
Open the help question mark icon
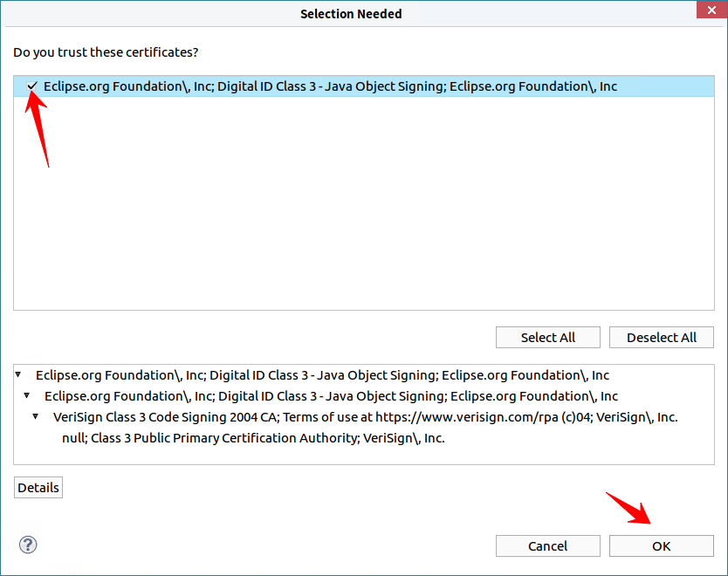tap(28, 545)
